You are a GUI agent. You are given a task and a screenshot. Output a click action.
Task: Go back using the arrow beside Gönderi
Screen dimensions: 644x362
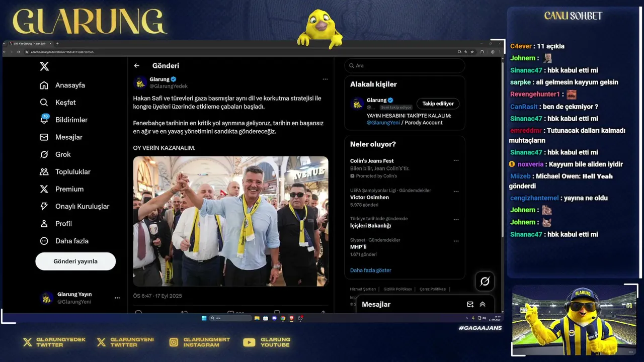coord(136,66)
